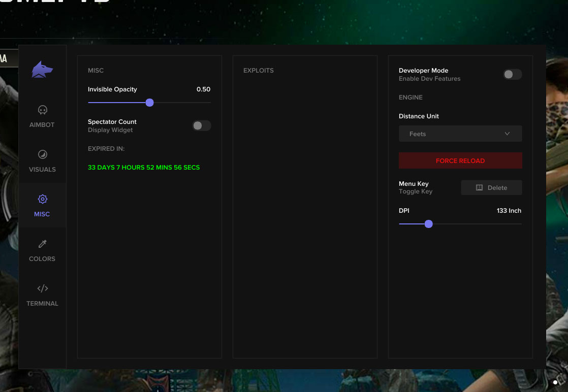Click the Misc gear icon
Image resolution: width=568 pixels, height=392 pixels.
[43, 199]
